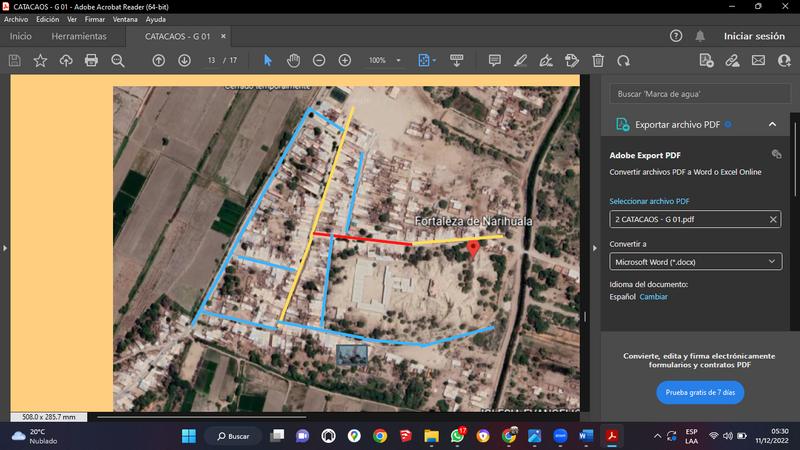Click the Fortaleza de Narihuala map label
Viewport: 800px width, 450px height.
click(473, 221)
